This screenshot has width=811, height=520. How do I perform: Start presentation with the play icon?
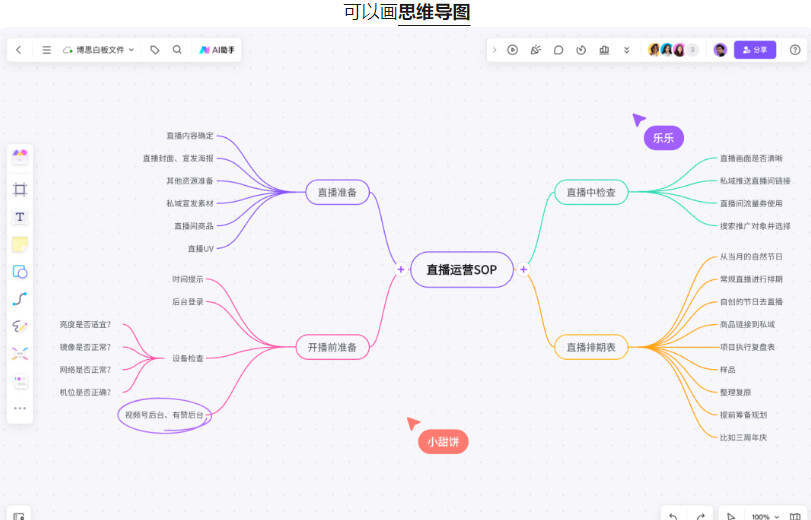coord(513,50)
